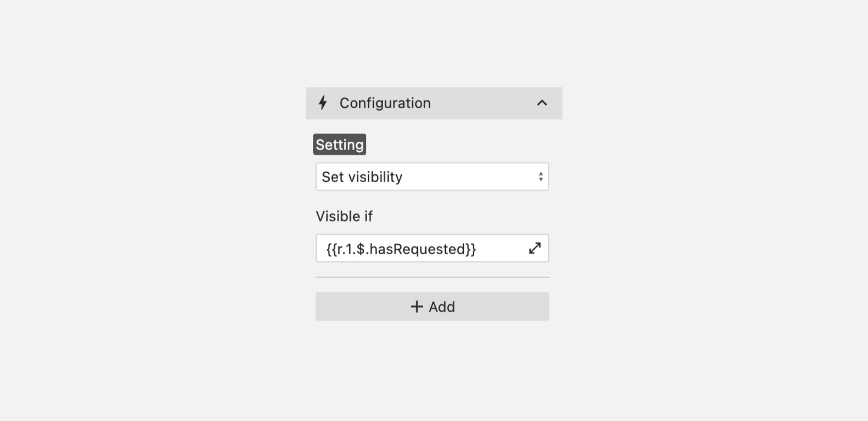This screenshot has width=868, height=421.
Task: Click the divider line above Add button
Action: [432, 277]
